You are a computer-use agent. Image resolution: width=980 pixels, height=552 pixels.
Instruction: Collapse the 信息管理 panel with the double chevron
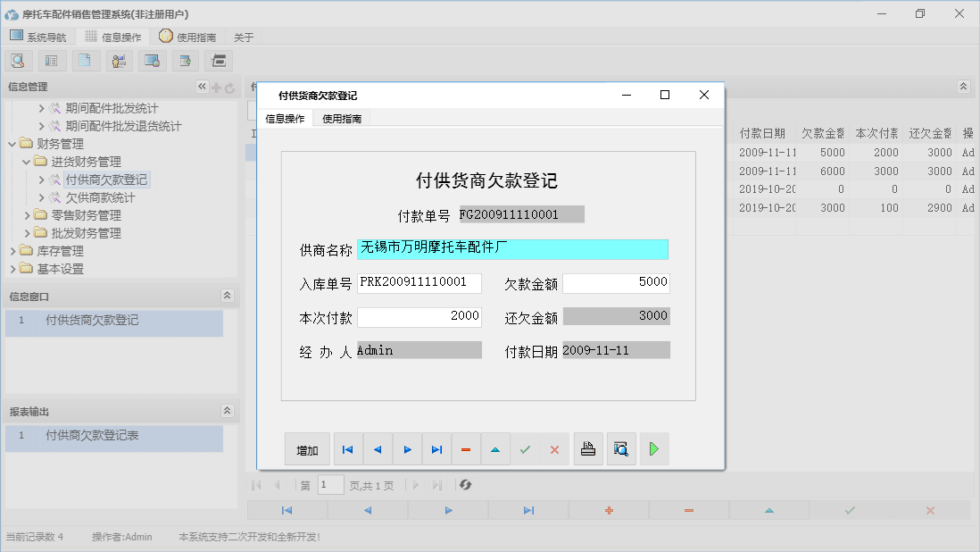coord(202,87)
